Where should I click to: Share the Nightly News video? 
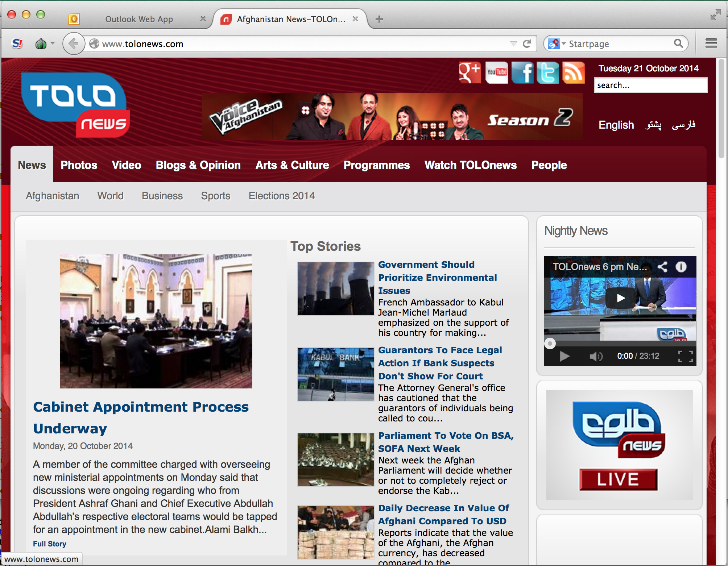click(x=662, y=267)
